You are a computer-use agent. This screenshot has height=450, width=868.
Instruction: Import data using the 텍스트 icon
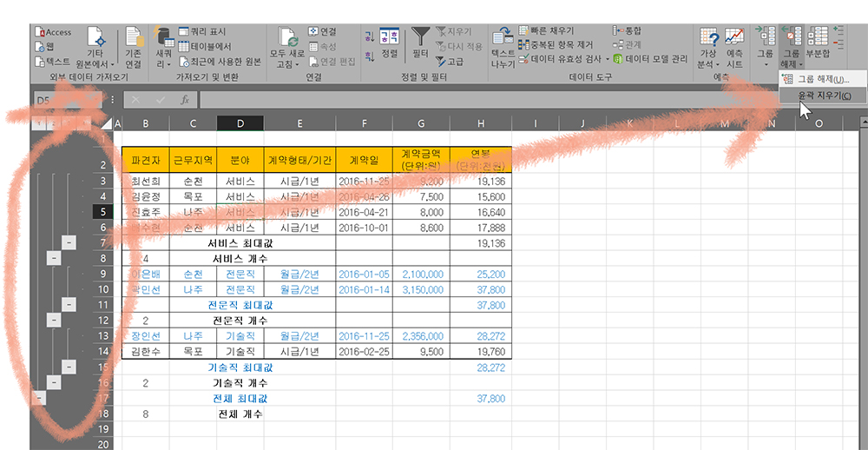(x=53, y=61)
